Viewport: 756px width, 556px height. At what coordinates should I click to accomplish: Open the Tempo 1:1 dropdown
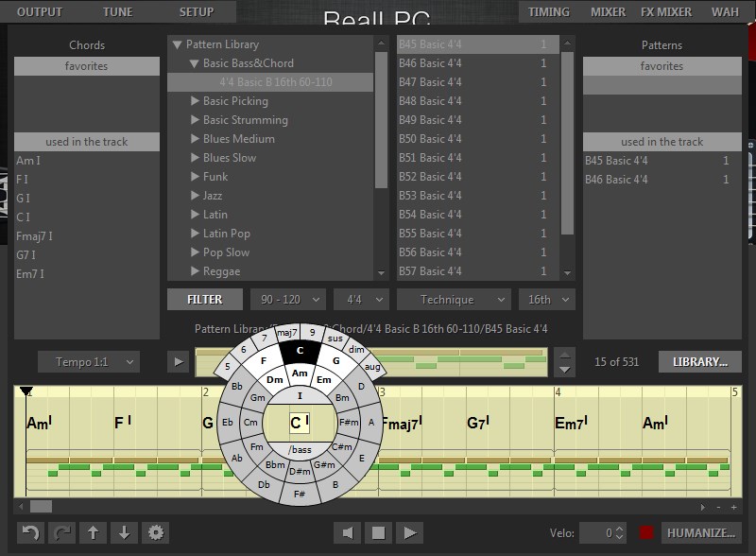89,362
